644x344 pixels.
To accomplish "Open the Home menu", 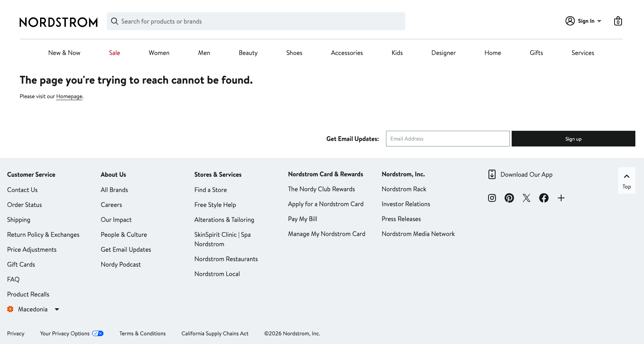I will 493,53.
